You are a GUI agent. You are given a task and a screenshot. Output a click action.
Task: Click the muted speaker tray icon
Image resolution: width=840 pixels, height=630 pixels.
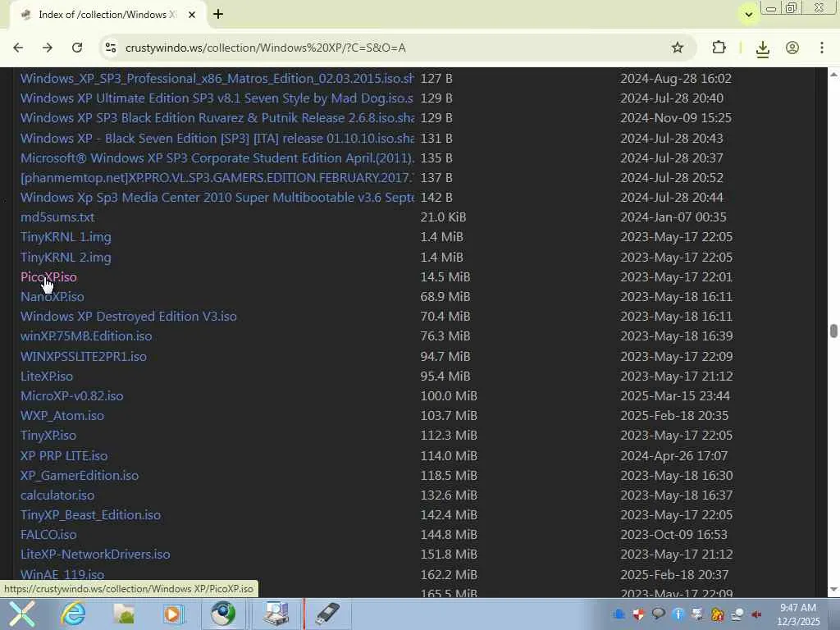pyautogui.click(x=756, y=614)
